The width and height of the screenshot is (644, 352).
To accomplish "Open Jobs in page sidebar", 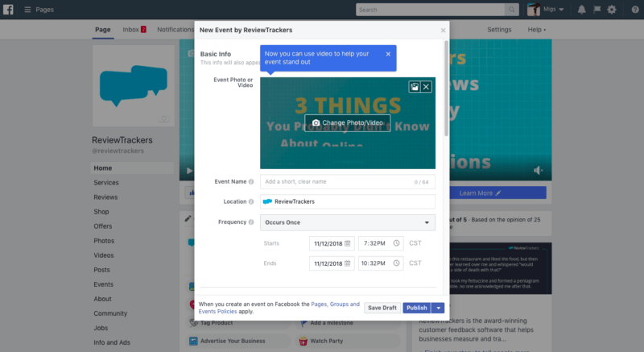I will coord(101,328).
